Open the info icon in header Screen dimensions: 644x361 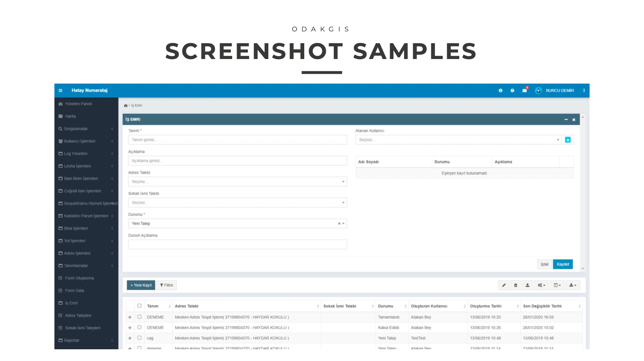pos(500,90)
